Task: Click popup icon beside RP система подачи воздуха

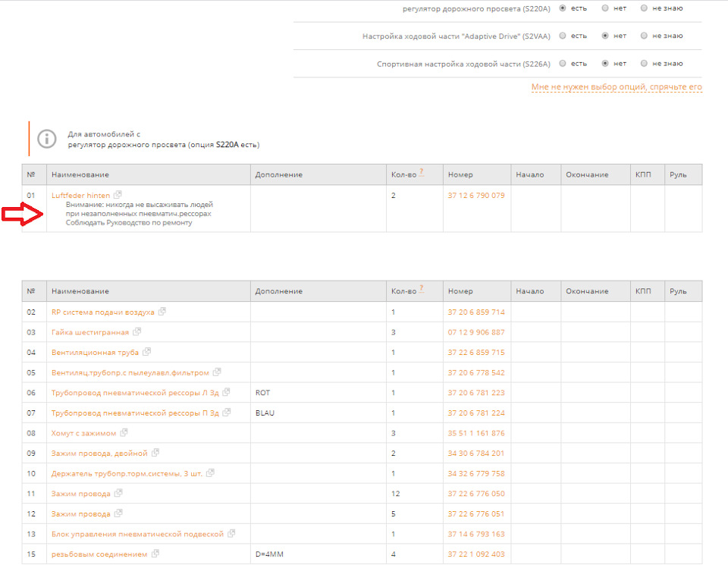Action: pos(162,312)
